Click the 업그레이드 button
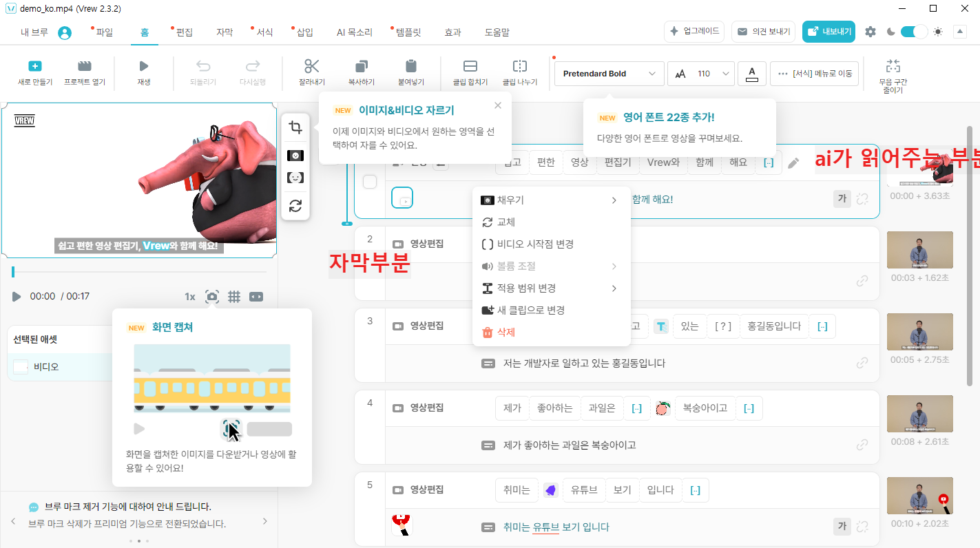 695,32
